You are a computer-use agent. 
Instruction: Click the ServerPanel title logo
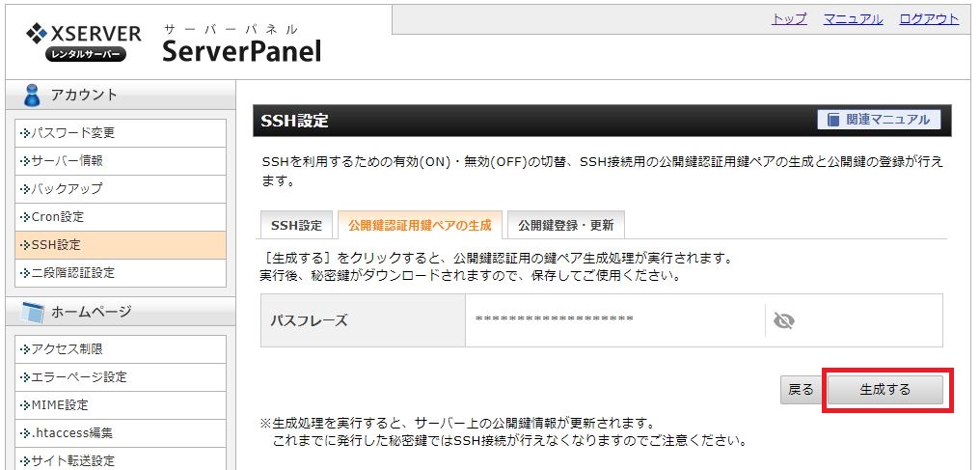click(242, 50)
